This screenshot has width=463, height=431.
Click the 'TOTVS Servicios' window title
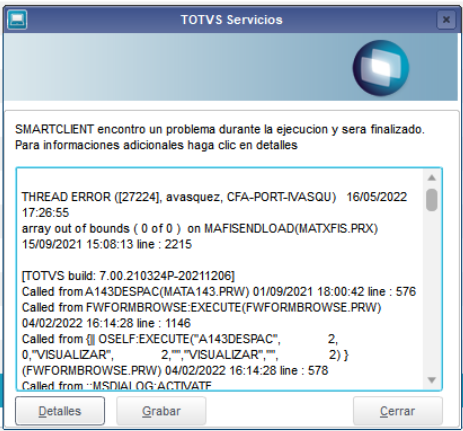[x=232, y=20]
